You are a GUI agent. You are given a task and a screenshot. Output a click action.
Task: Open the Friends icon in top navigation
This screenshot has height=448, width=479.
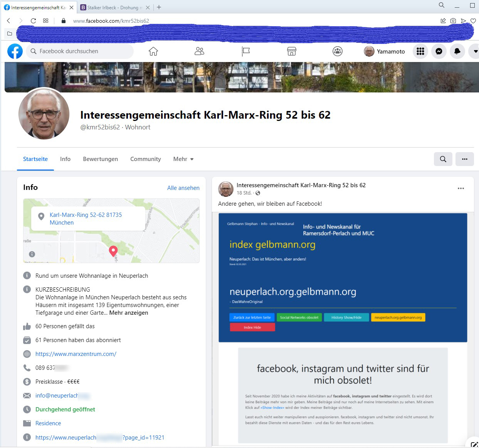[199, 51]
